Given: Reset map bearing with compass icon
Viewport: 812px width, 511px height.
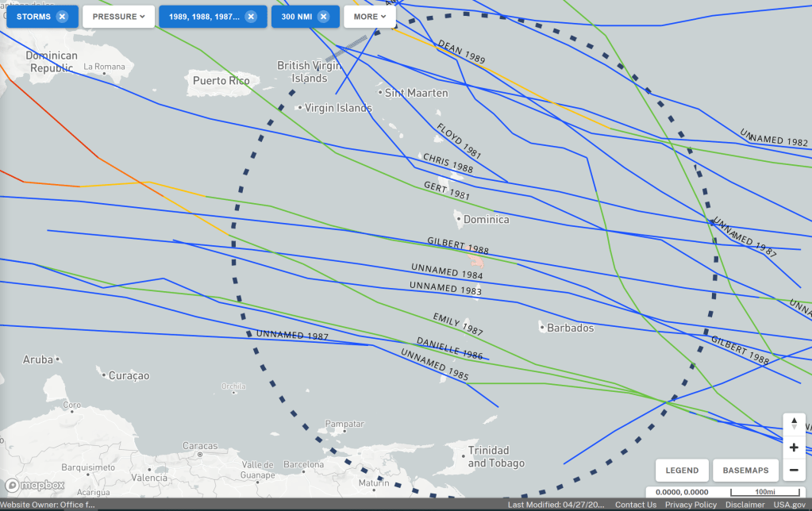Looking at the screenshot, I should 794,425.
